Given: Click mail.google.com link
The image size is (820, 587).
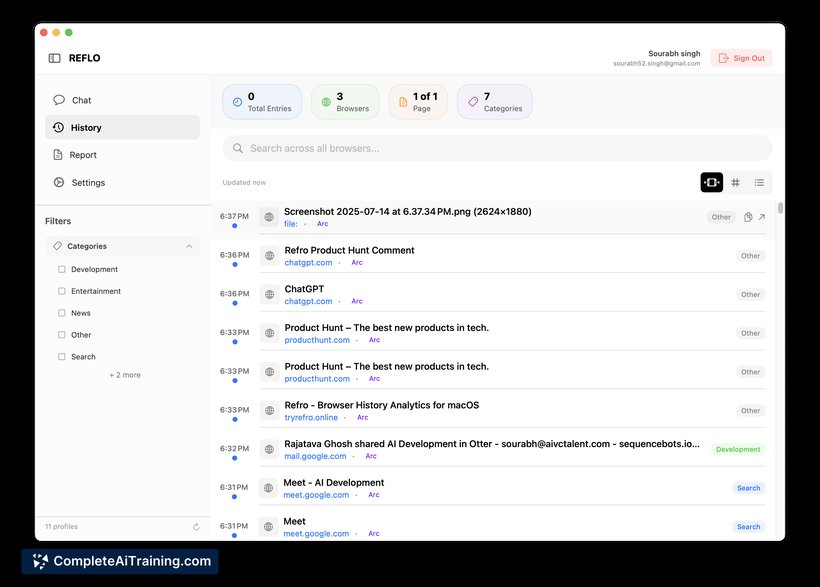Looking at the screenshot, I should (x=315, y=456).
